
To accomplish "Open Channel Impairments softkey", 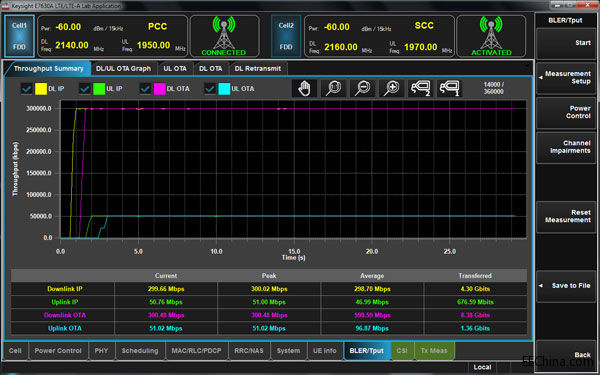I will pos(566,147).
